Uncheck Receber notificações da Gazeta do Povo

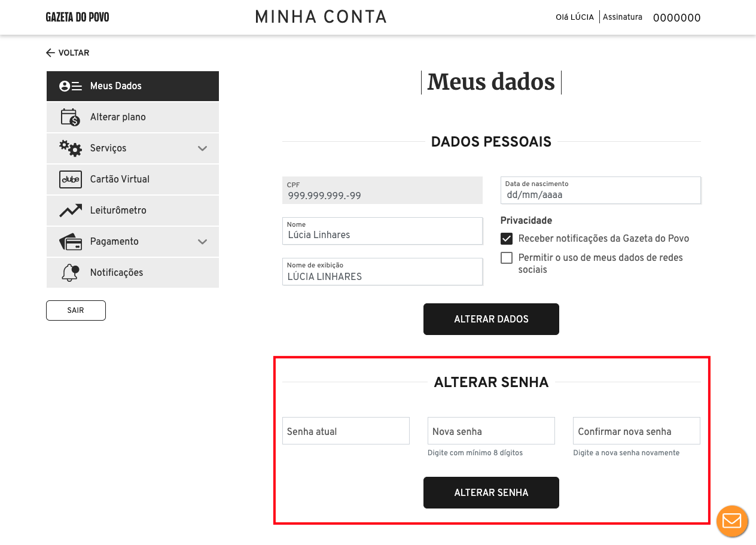click(x=507, y=239)
